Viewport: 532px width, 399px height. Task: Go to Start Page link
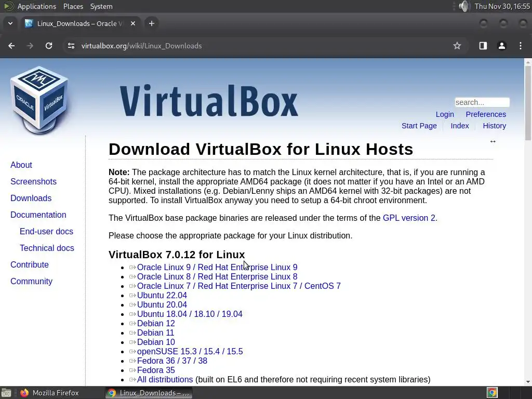(419, 126)
